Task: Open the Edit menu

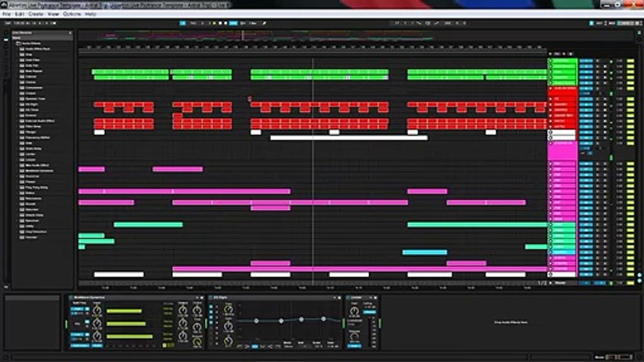Action: (x=19, y=14)
